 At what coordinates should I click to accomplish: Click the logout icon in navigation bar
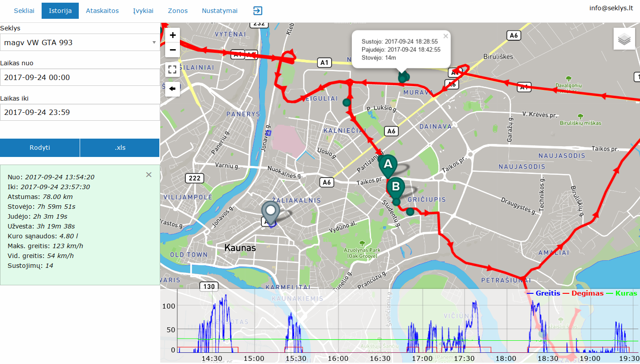pos(258,11)
